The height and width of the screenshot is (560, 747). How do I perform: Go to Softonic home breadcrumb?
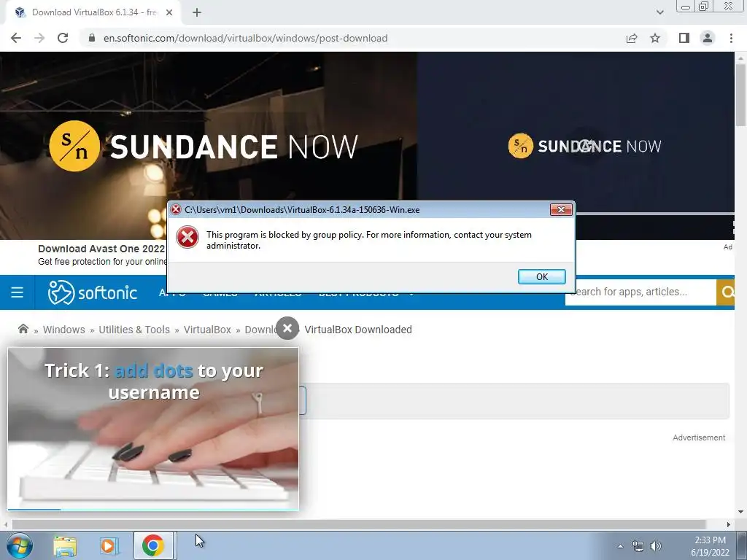point(23,329)
